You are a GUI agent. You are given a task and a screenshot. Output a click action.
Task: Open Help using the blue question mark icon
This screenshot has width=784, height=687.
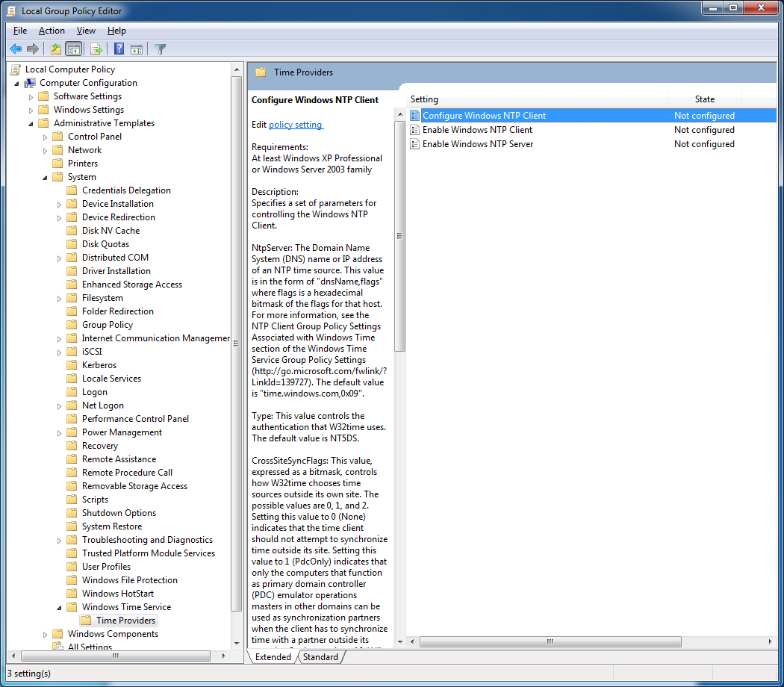point(119,49)
